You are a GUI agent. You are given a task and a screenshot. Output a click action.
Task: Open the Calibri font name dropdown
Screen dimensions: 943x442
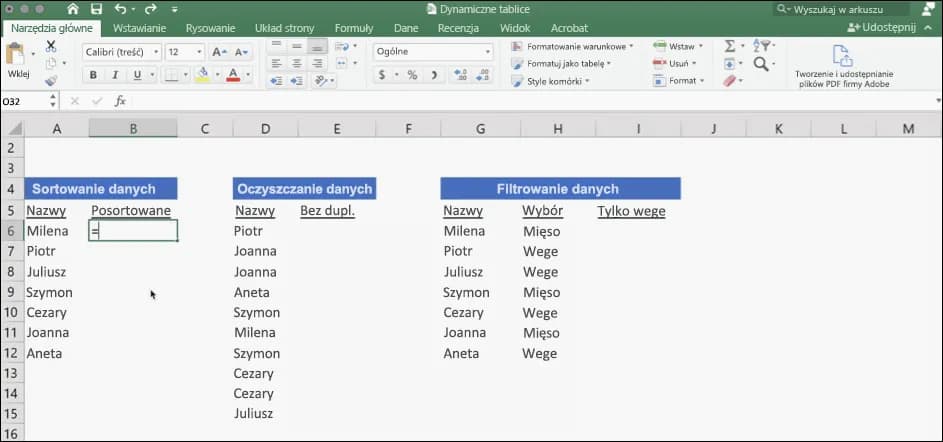point(121,52)
